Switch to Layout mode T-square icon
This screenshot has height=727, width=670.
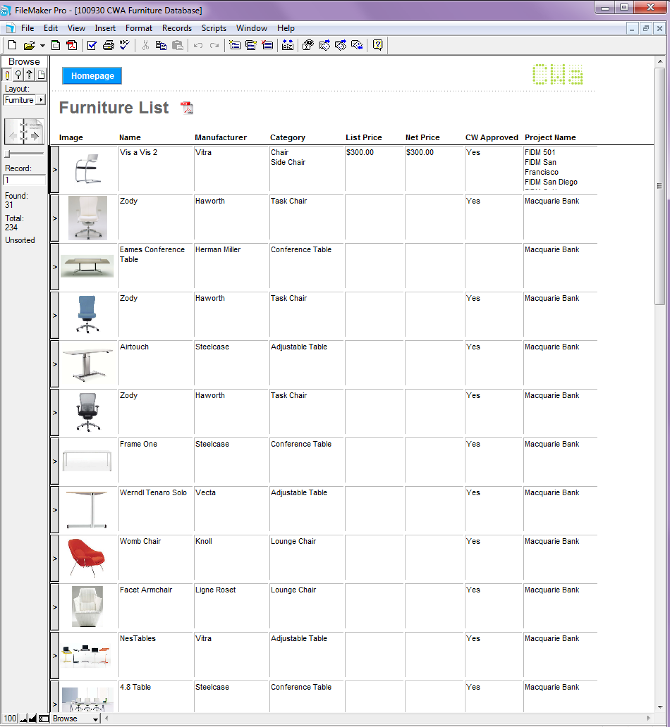29,74
